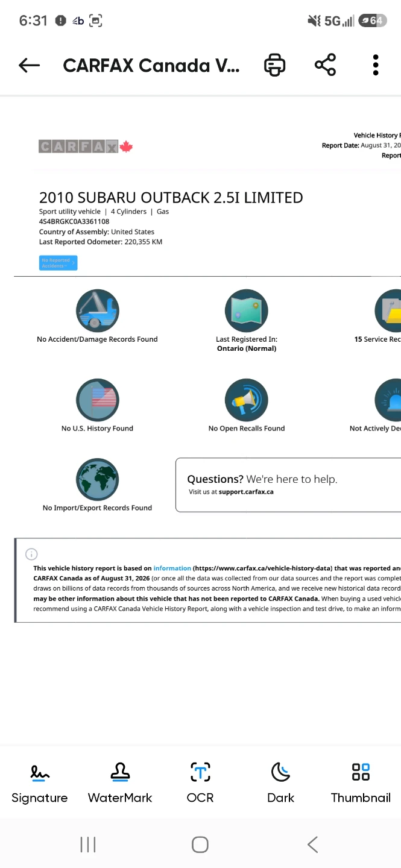401x868 pixels.
Task: Tap the battery indicator in status bar
Action: [371, 20]
